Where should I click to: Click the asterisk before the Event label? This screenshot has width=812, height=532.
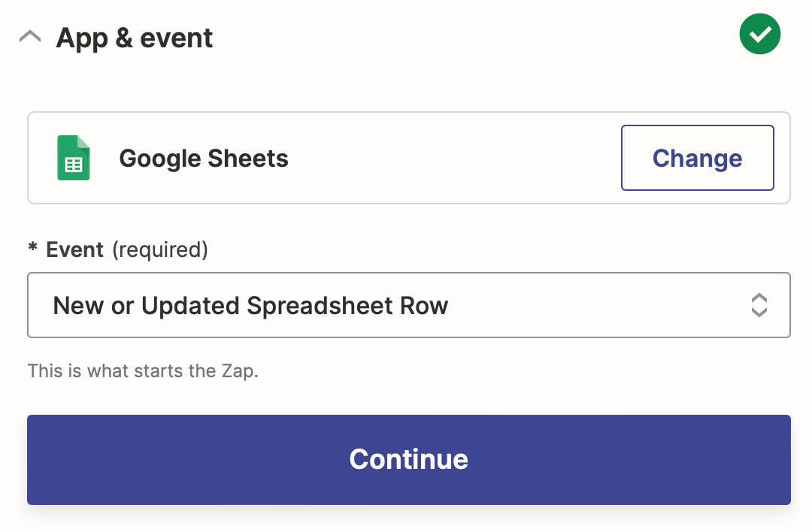[32, 249]
